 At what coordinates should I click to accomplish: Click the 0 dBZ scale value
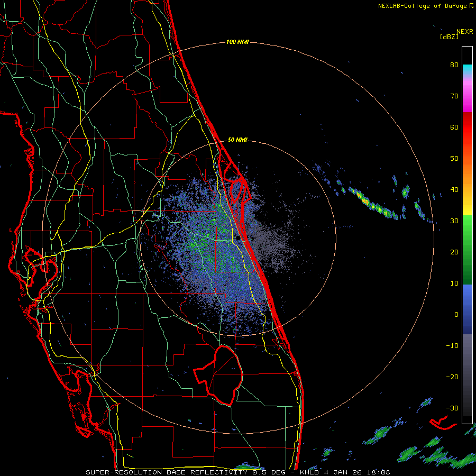[456, 315]
